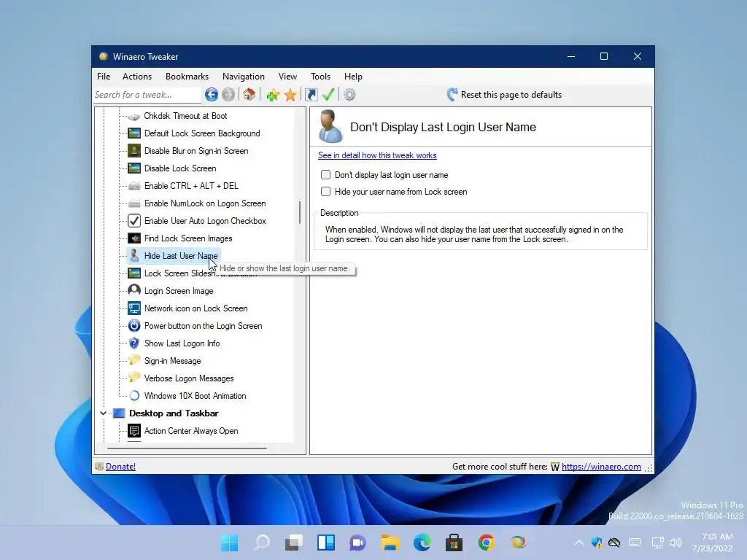
Task: Click the Show Last Logon Info shield icon
Action: pos(134,343)
